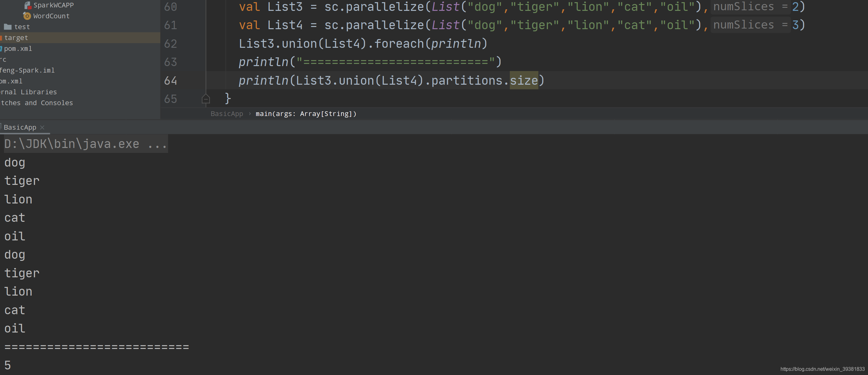868x375 pixels.
Task: Expand the folded java.exe command line
Action: pos(86,144)
